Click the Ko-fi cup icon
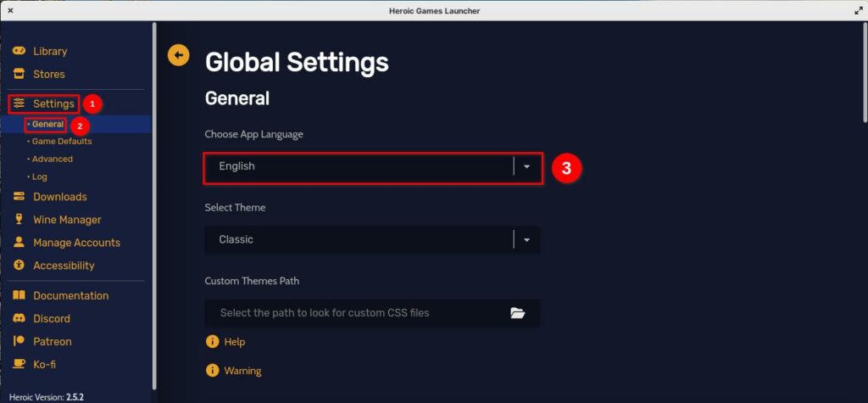 [x=19, y=365]
